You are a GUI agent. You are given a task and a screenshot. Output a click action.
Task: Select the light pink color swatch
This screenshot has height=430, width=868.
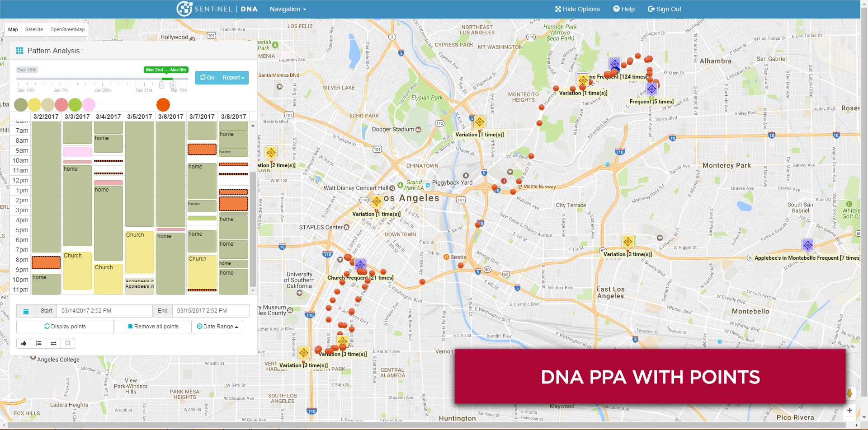(x=89, y=105)
